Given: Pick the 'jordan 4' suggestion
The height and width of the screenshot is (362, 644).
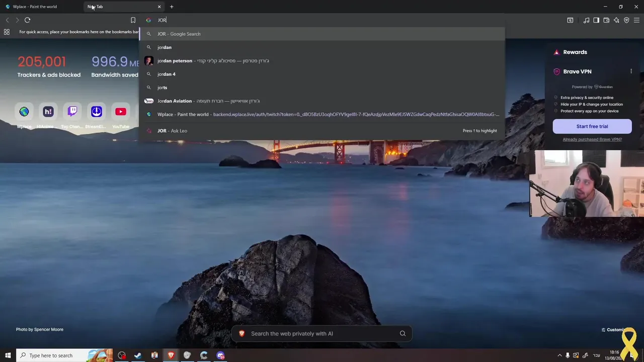Looking at the screenshot, I should 322,74.
